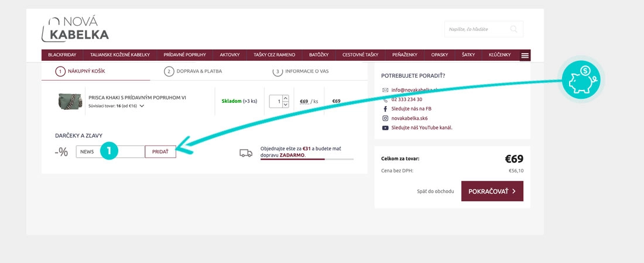Open the hamburger menu icon
This screenshot has height=263, width=644.
[x=525, y=56]
